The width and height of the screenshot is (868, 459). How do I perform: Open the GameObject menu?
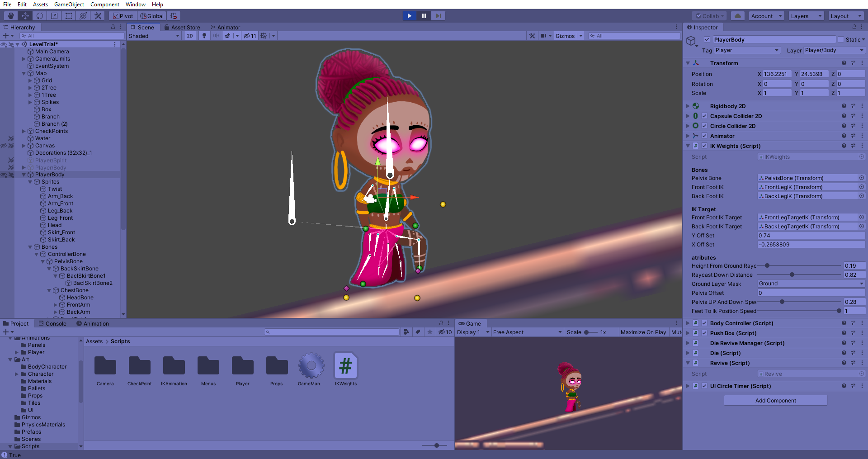(x=69, y=5)
